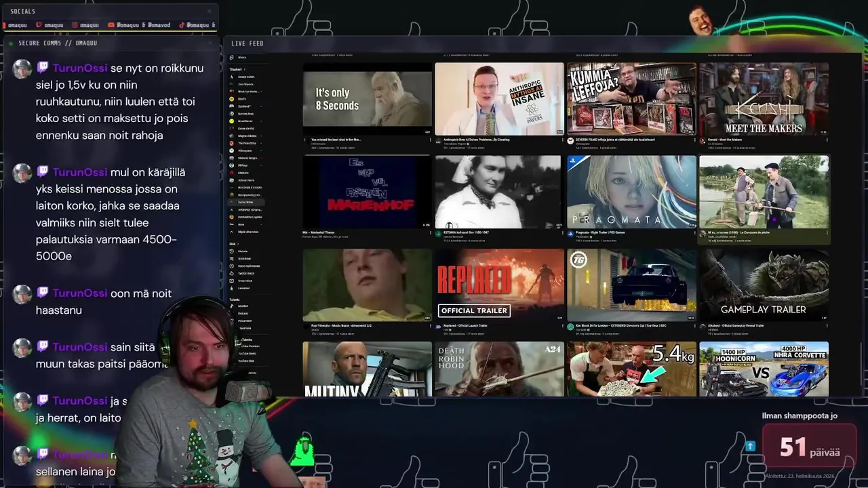Open channel avatar of Anthropic AI video
868x488 pixels.
pos(438,140)
